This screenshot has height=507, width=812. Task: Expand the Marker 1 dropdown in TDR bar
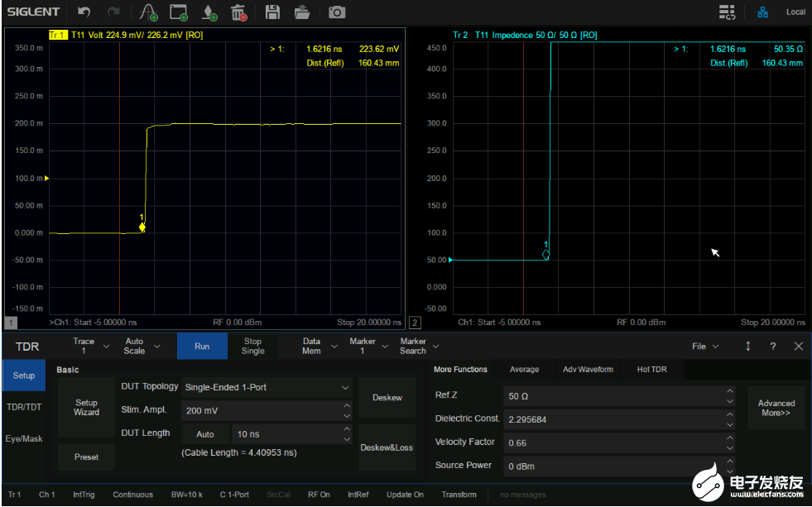[368, 346]
